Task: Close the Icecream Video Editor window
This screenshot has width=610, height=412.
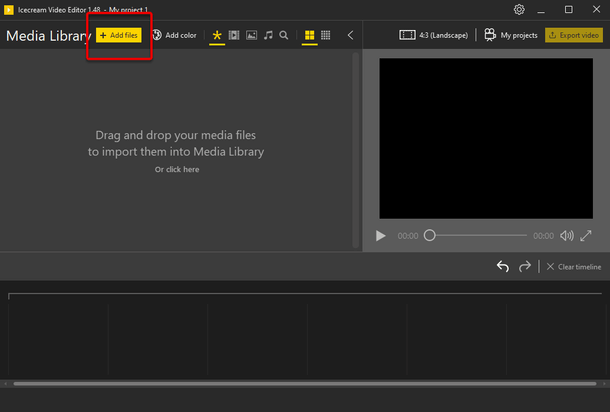Action: (596, 9)
